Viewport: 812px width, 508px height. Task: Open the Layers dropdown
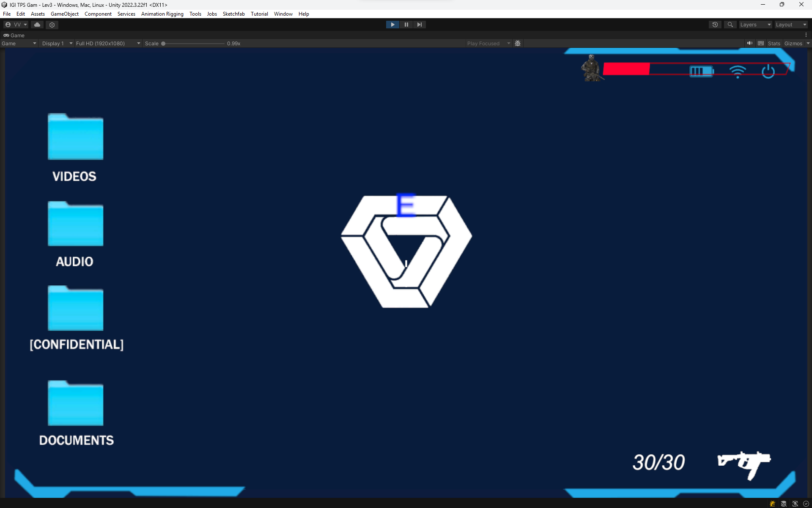point(755,25)
